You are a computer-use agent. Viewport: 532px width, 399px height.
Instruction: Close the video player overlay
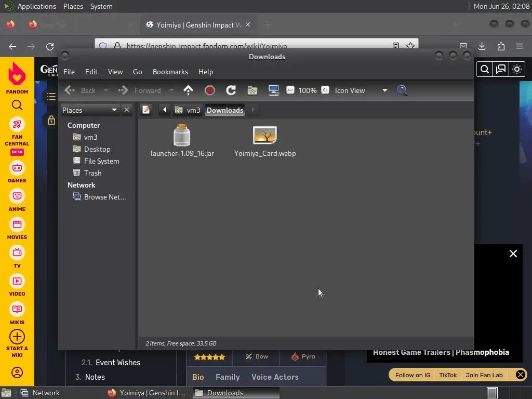coord(513,254)
